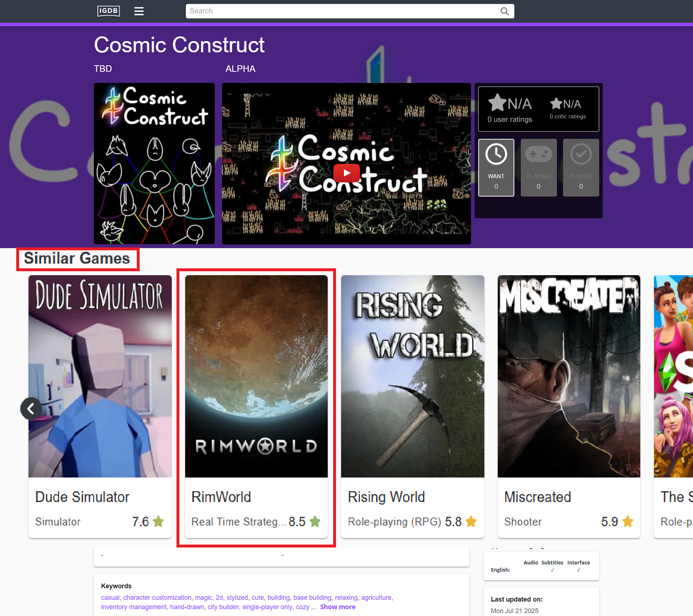Click Dude Simulator rating star
The height and width of the screenshot is (616, 693).
tap(158, 522)
